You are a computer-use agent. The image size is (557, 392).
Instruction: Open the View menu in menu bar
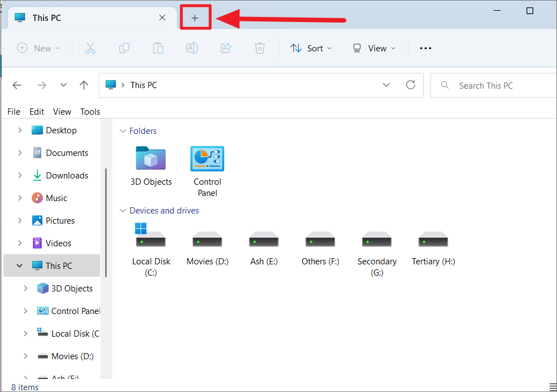[x=62, y=111]
